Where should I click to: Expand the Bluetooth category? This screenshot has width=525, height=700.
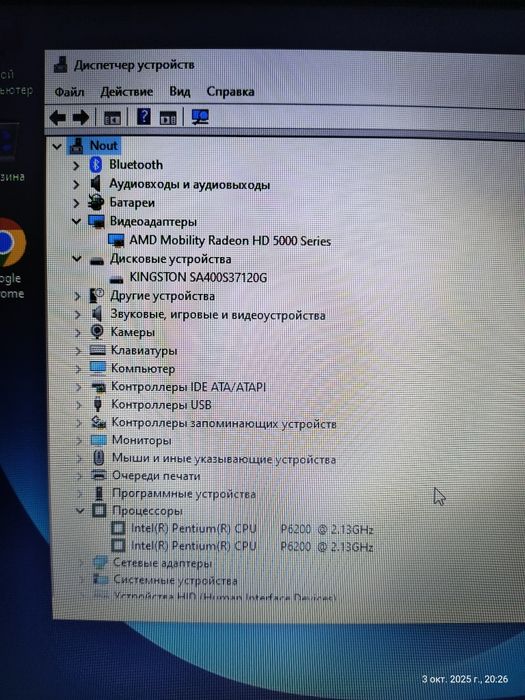(76, 166)
